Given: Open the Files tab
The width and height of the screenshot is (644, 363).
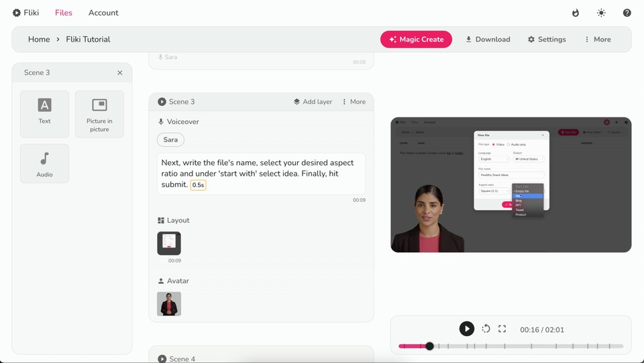Looking at the screenshot, I should [x=64, y=13].
